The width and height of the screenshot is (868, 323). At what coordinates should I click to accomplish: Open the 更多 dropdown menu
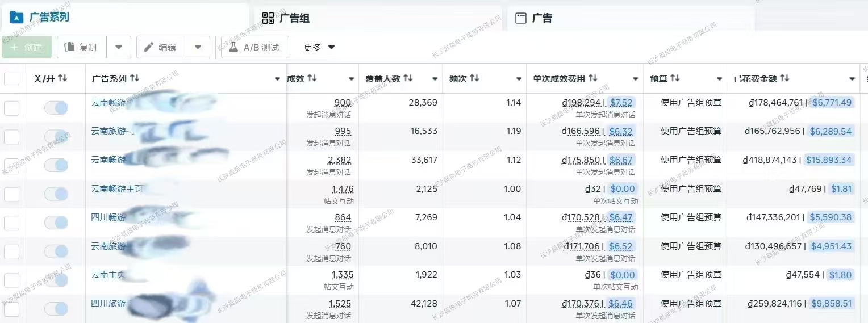tap(319, 48)
